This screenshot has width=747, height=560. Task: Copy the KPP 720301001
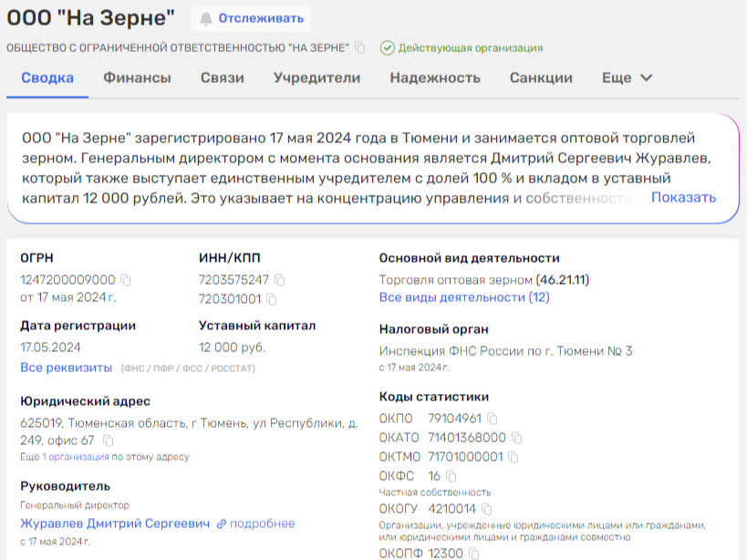click(271, 298)
